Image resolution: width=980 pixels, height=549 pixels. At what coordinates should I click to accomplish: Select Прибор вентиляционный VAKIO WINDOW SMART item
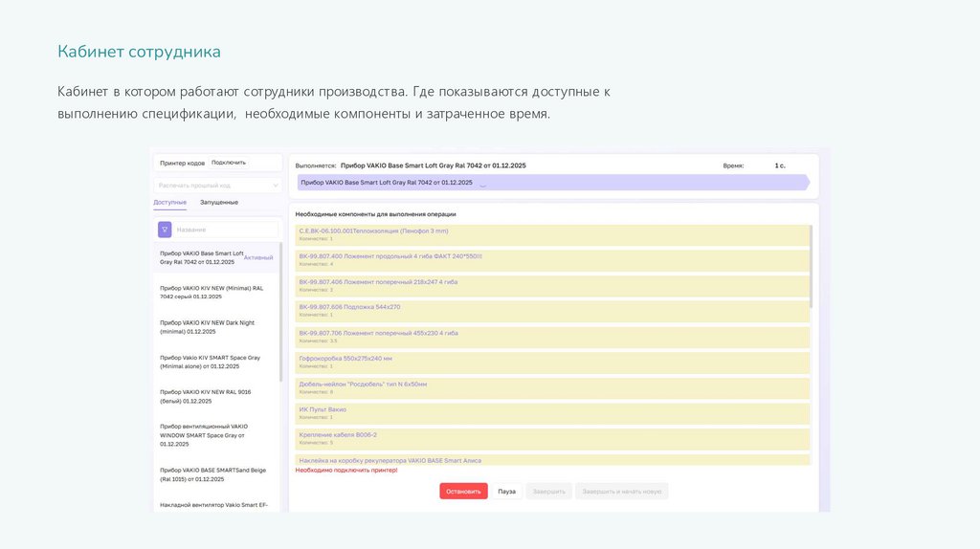pos(215,435)
